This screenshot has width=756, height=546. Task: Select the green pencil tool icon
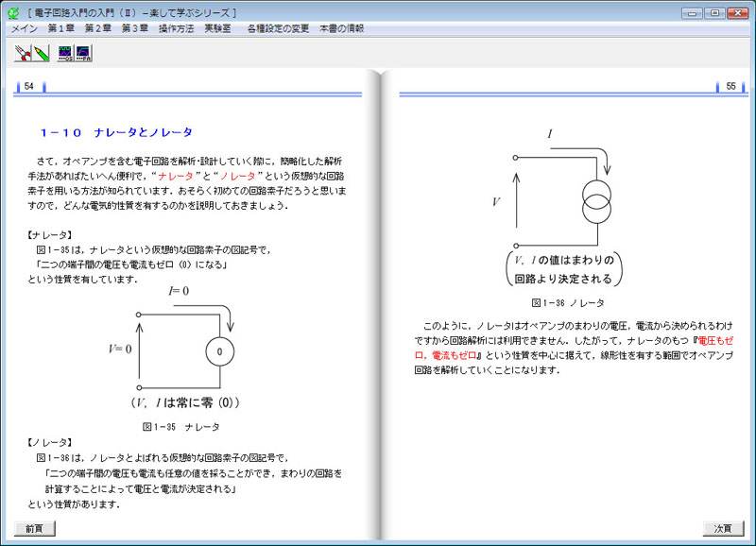pyautogui.click(x=41, y=53)
